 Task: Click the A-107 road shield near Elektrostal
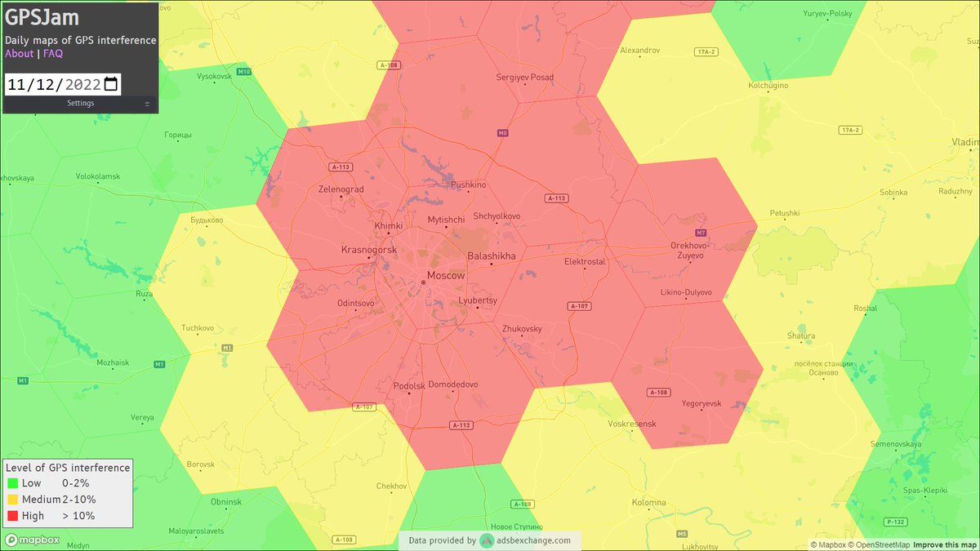(x=578, y=306)
